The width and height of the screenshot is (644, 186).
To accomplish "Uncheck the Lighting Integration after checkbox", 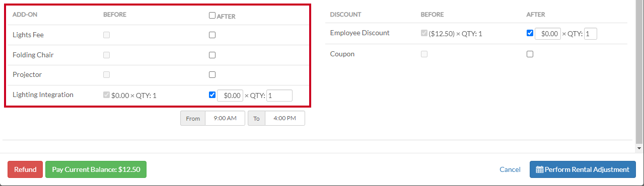I will click(x=212, y=95).
